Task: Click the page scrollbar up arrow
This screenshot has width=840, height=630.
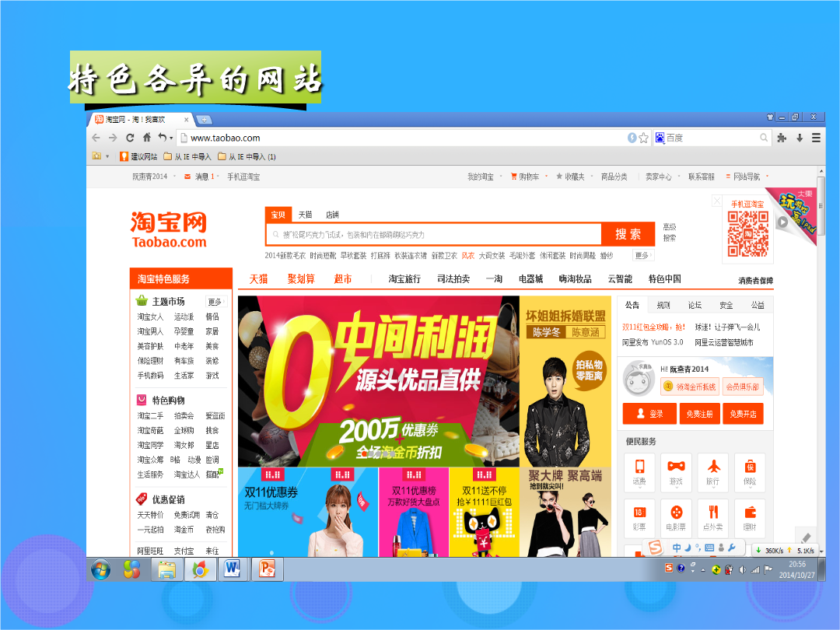Action: coord(821,171)
